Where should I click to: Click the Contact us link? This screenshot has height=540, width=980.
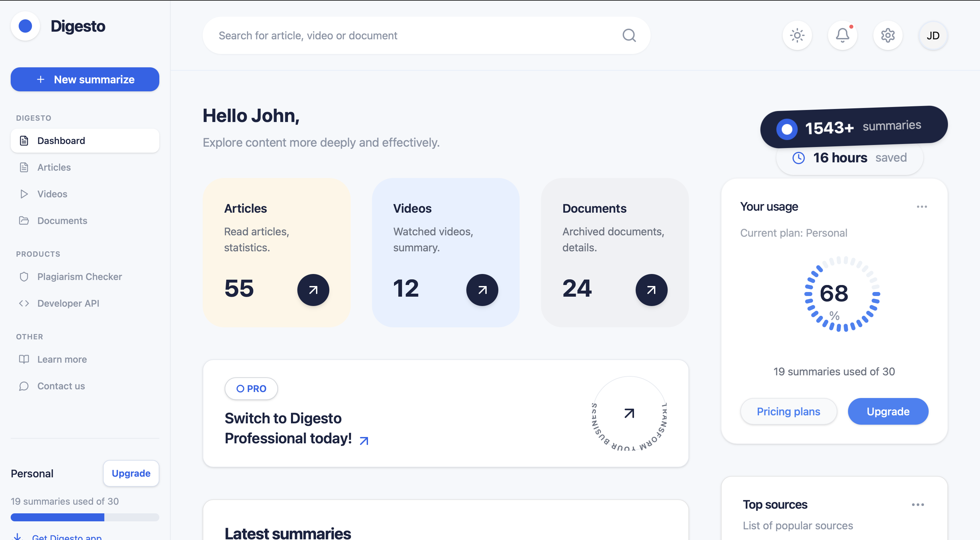61,386
